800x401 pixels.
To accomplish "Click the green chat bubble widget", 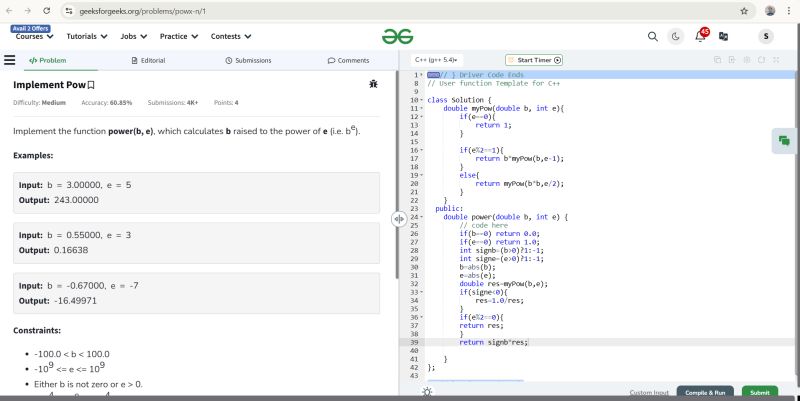I will (783, 141).
